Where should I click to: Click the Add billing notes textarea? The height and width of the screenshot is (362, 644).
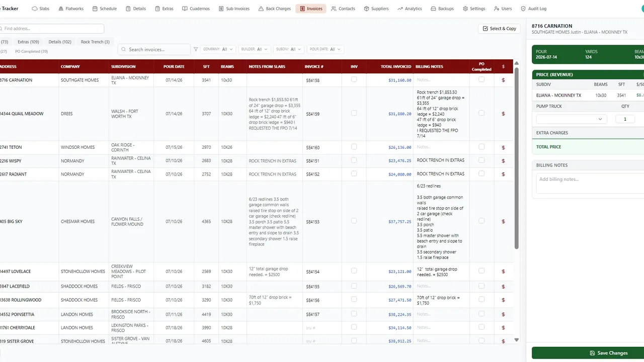coord(590,183)
